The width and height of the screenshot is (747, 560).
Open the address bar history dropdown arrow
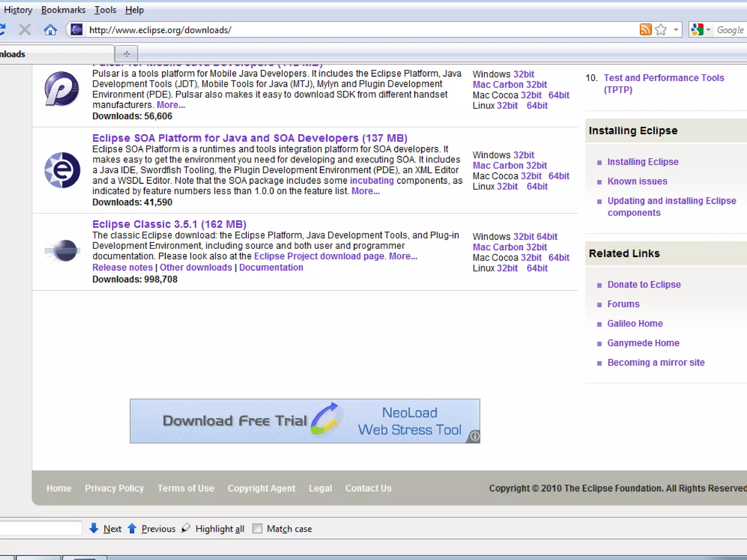click(676, 30)
